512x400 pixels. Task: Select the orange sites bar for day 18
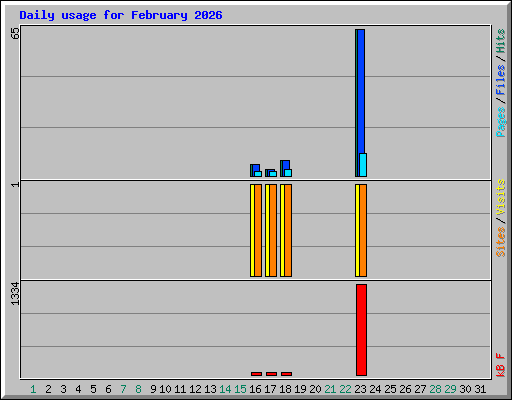click(x=288, y=230)
